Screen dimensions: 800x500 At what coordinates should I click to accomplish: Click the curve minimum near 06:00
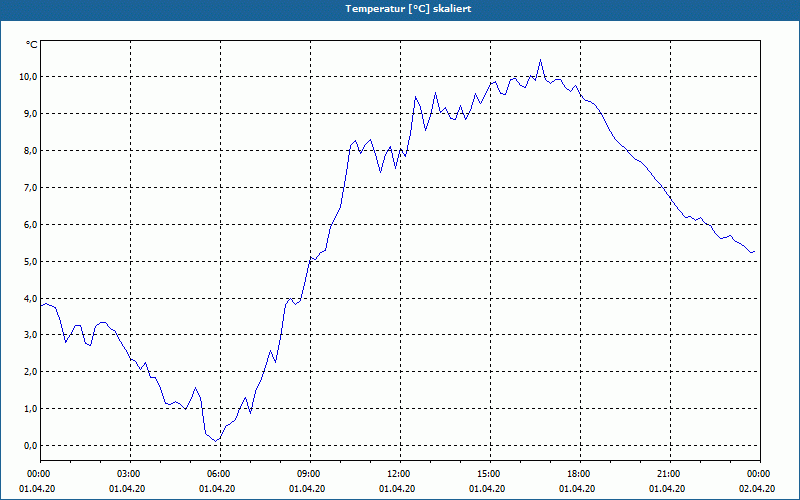point(216,440)
